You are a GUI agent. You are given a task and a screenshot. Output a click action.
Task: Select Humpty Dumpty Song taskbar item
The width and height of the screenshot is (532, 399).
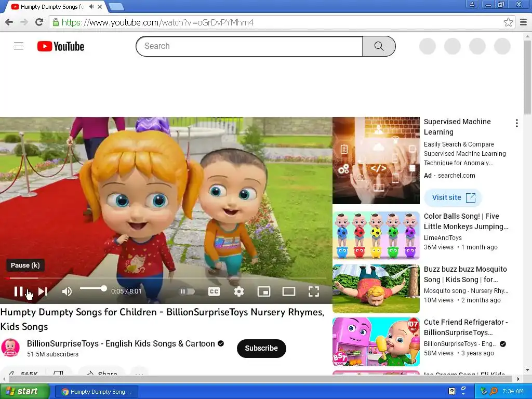(96, 392)
